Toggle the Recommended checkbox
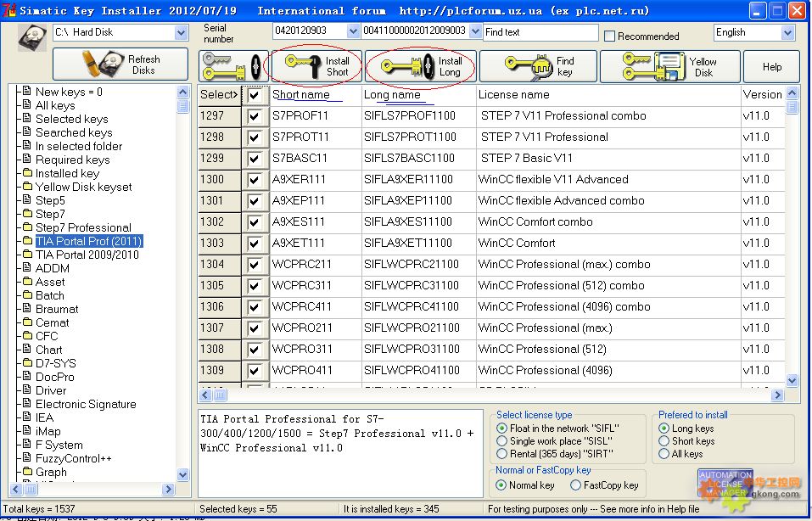Image resolution: width=812 pixels, height=521 pixels. point(610,36)
